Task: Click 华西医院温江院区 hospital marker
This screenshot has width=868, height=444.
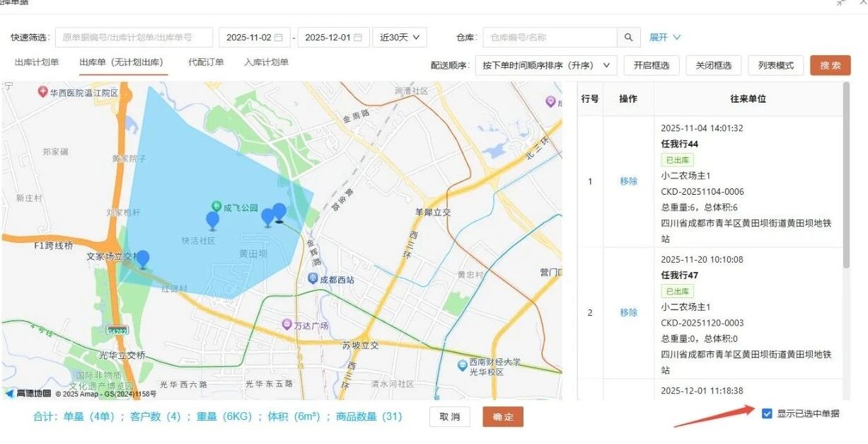Action: pos(42,92)
